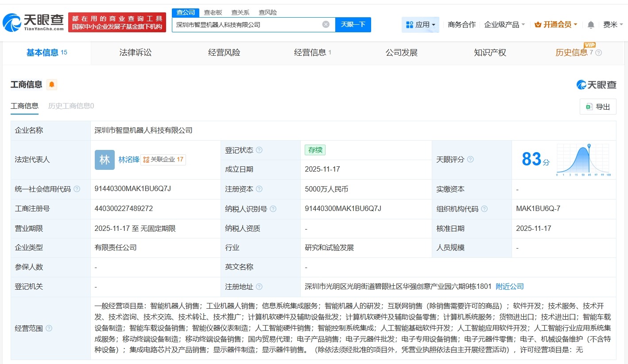Click the orange bell icon next to 工商信息

pyautogui.click(x=52, y=84)
